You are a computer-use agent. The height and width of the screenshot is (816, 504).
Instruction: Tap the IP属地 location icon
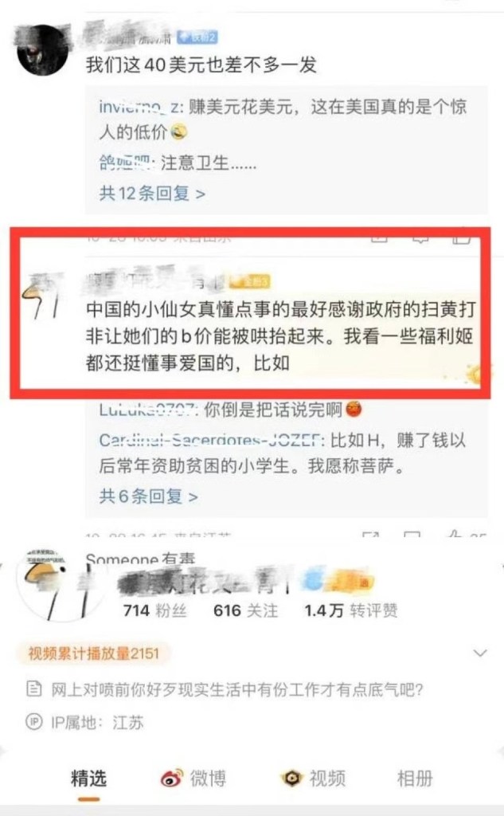point(33,722)
